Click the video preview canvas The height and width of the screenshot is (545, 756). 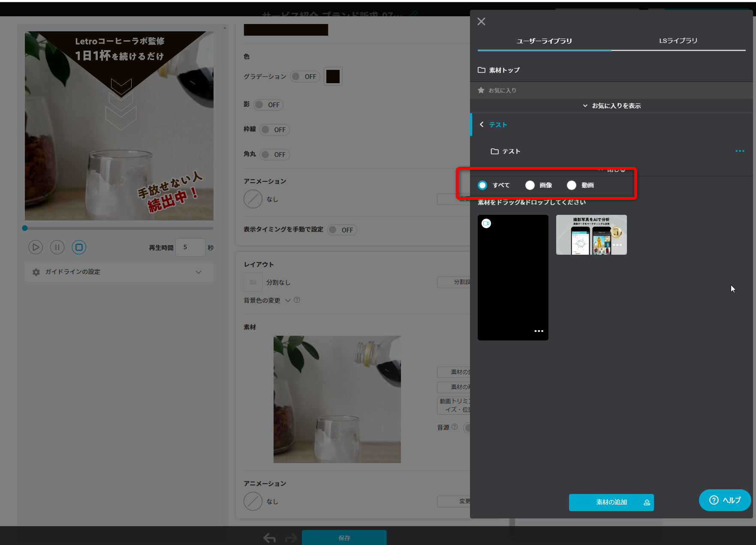[x=119, y=126]
